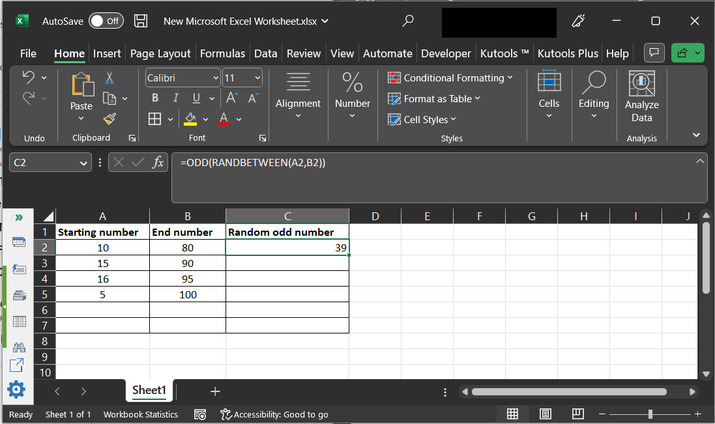Open the Formulas ribbon tab
The height and width of the screenshot is (424, 715).
(x=222, y=53)
